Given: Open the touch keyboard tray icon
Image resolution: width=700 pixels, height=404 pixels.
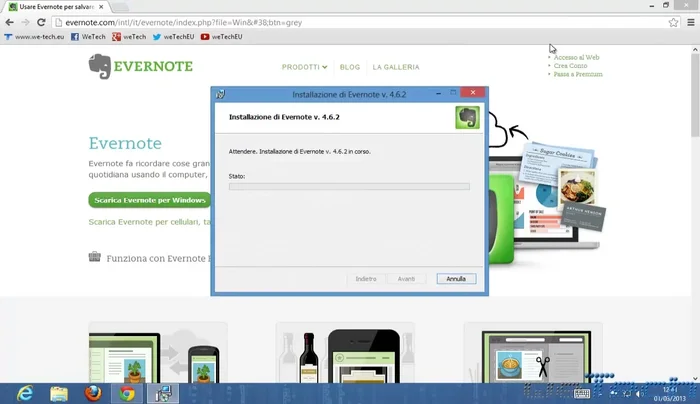Looking at the screenshot, I should pyautogui.click(x=582, y=393).
